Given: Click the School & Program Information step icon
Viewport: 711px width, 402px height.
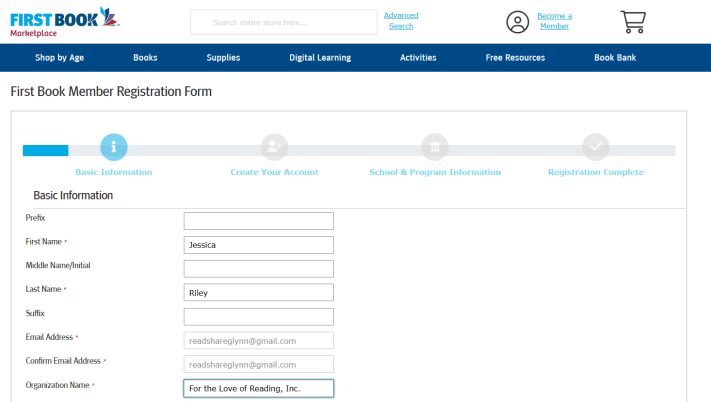Looking at the screenshot, I should pos(435,147).
